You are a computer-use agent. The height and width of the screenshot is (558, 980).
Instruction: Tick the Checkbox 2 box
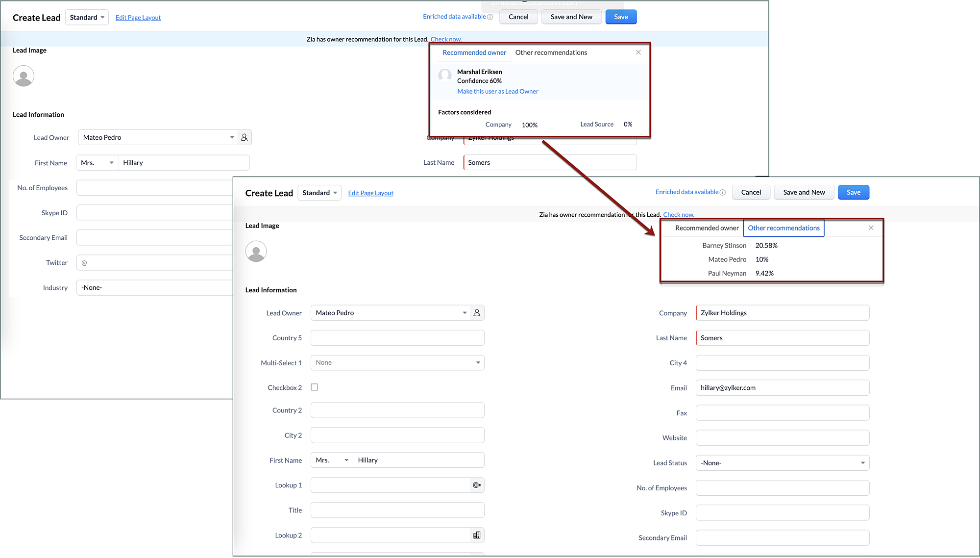(315, 387)
